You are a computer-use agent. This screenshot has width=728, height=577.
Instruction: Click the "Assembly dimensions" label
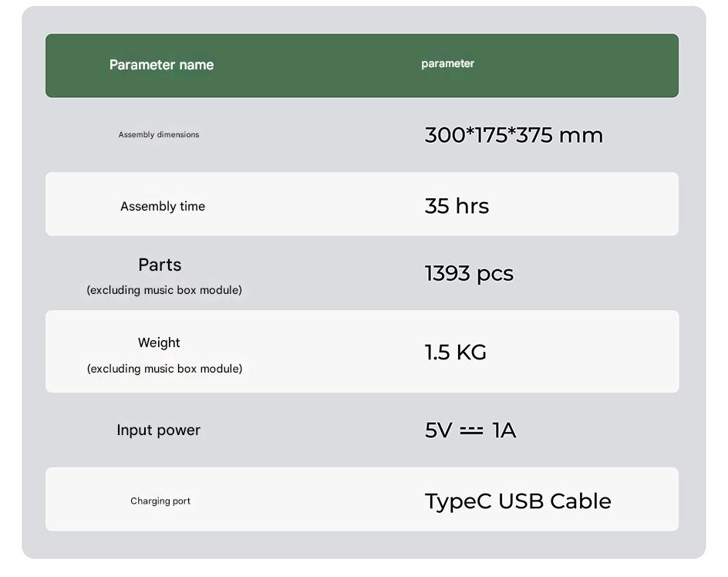point(159,135)
